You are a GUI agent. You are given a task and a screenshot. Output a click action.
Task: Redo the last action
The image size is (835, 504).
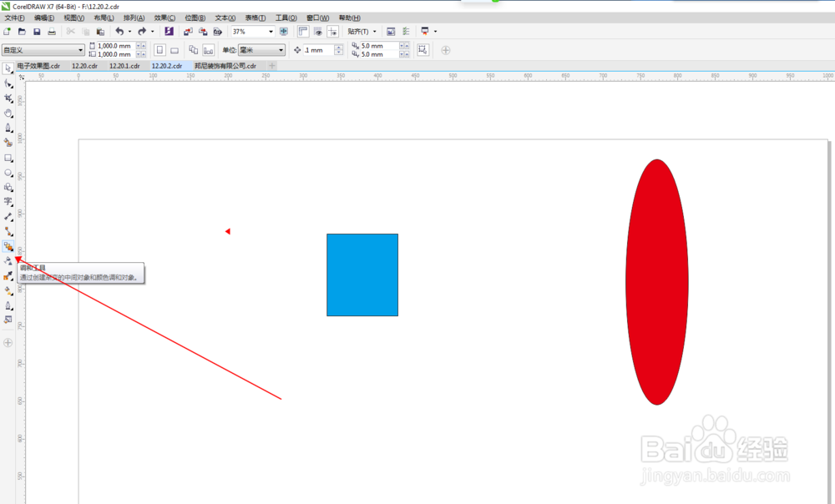[x=142, y=32]
